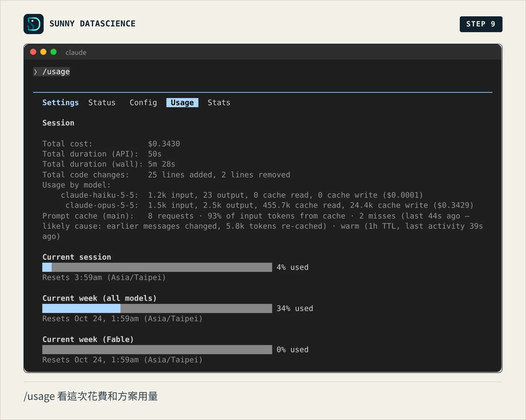Click the STEP 9 badge
526x420 pixels.
pos(481,24)
